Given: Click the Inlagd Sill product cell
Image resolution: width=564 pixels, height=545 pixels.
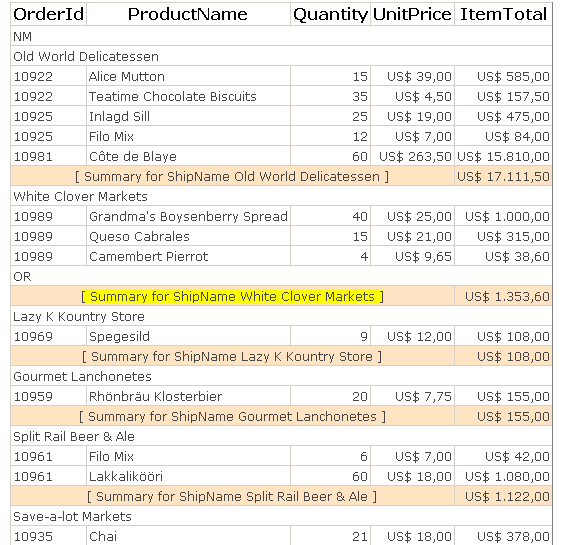Looking at the screenshot, I should coord(188,116).
